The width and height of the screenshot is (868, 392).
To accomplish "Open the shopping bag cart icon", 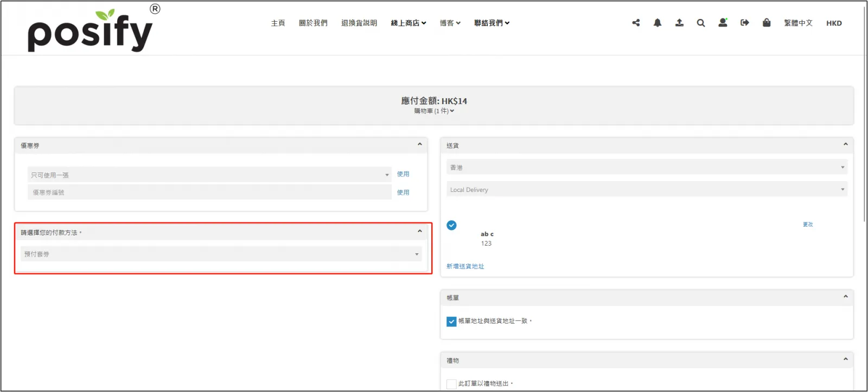I will click(x=767, y=23).
